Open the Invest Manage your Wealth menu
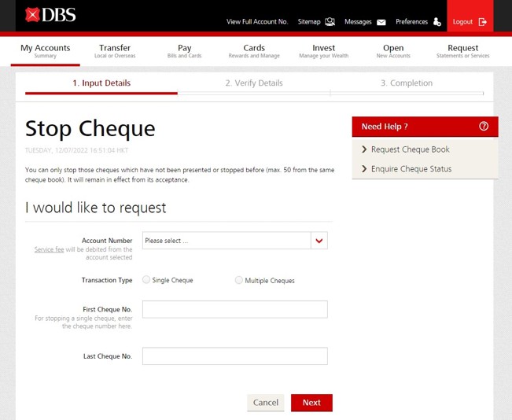 click(x=323, y=51)
